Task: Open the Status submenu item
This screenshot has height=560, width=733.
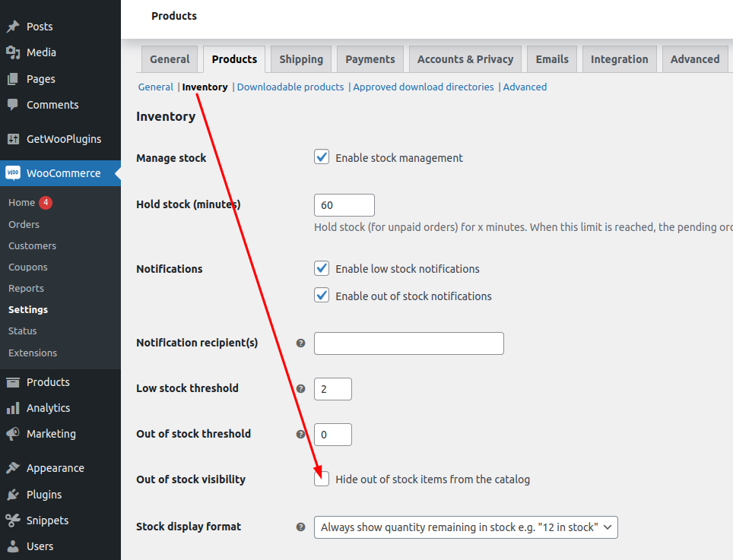Action: pos(23,331)
